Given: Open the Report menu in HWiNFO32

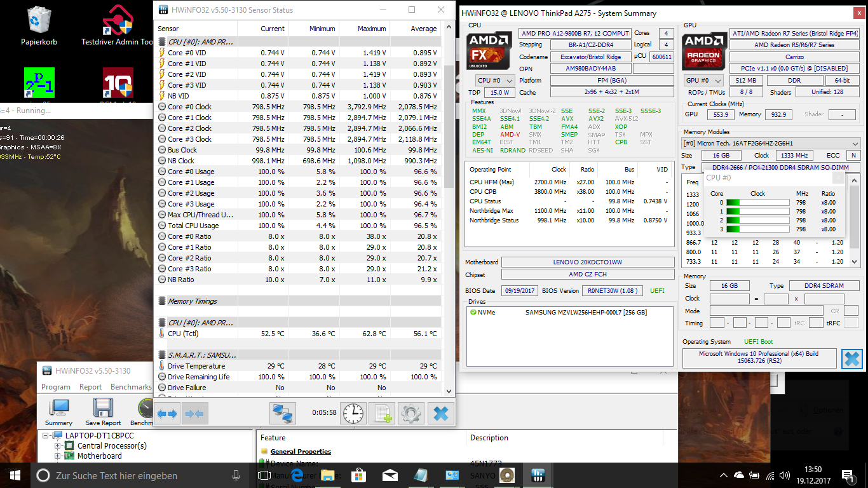Looking at the screenshot, I should (90, 387).
